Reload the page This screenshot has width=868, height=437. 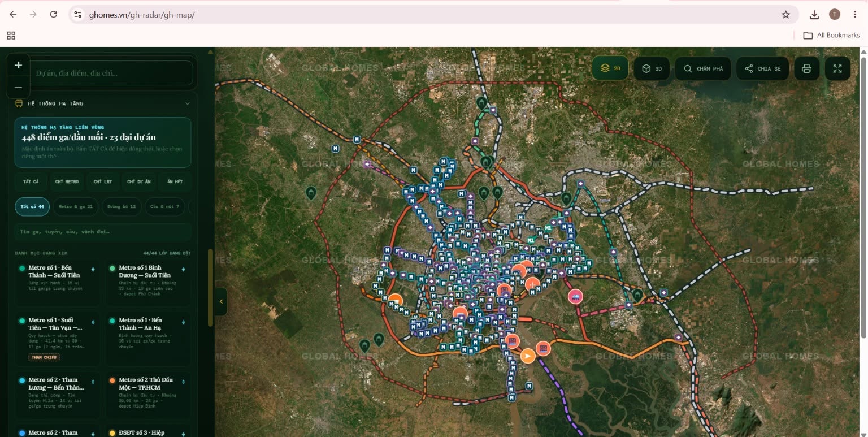(x=54, y=15)
